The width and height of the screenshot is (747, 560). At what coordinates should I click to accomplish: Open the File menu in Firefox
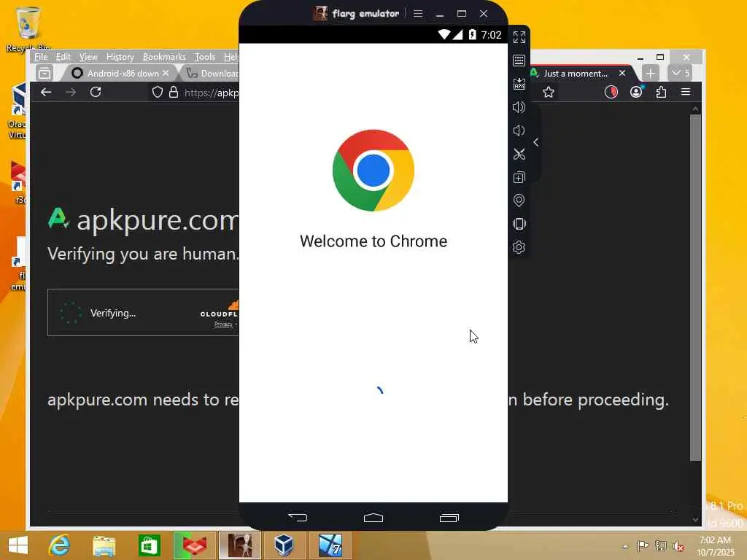41,57
